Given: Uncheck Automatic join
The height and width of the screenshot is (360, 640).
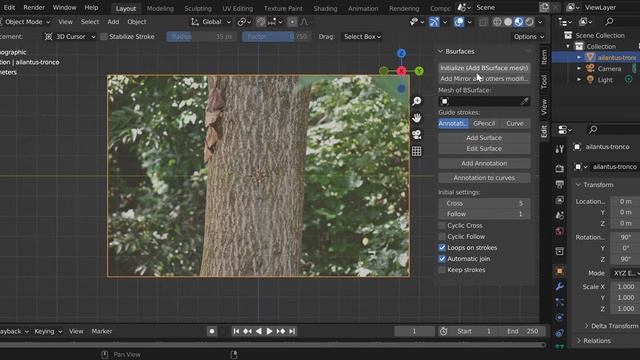Looking at the screenshot, I should (x=442, y=258).
